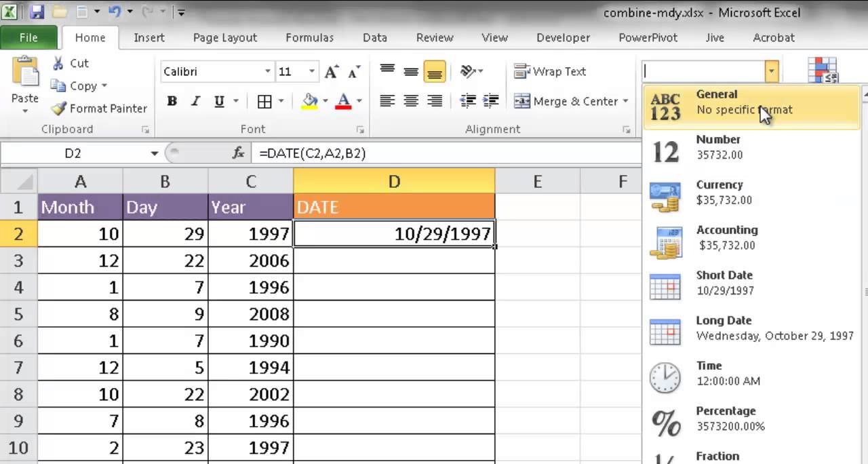
Task: Toggle Bold formatting
Action: coord(172,102)
